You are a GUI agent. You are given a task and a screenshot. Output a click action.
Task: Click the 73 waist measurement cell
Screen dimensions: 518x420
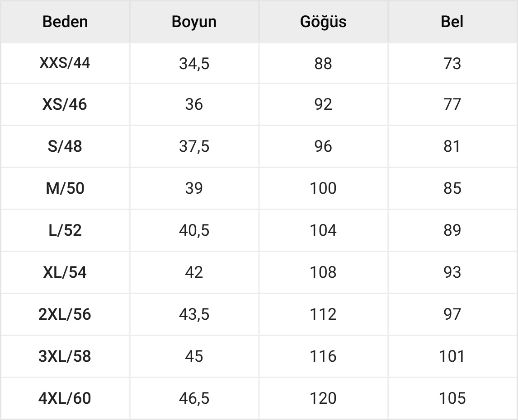click(452, 63)
